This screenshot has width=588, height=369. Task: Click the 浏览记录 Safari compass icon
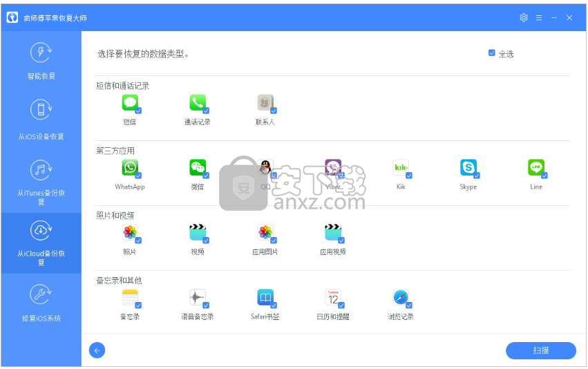coord(401,297)
